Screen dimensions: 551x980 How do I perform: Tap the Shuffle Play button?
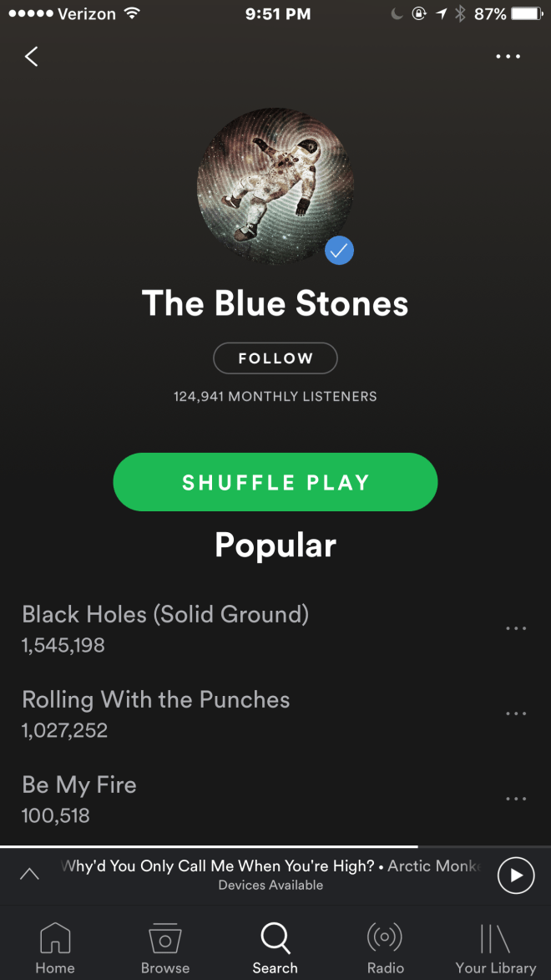tap(275, 482)
